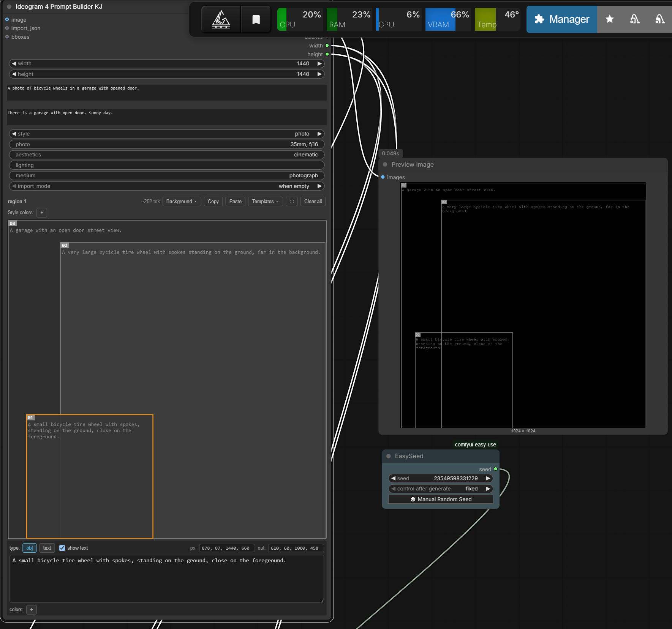Select next import_mode option
672x629 pixels.
pos(320,186)
